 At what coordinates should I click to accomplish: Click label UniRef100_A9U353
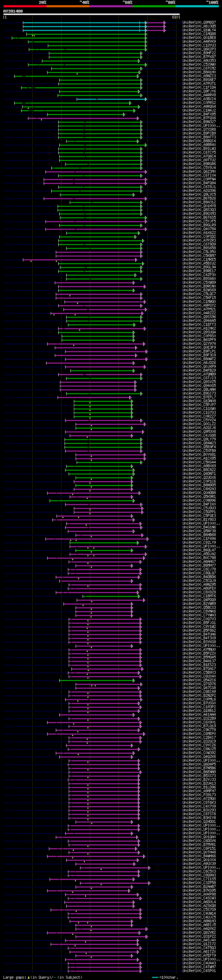[199, 60]
